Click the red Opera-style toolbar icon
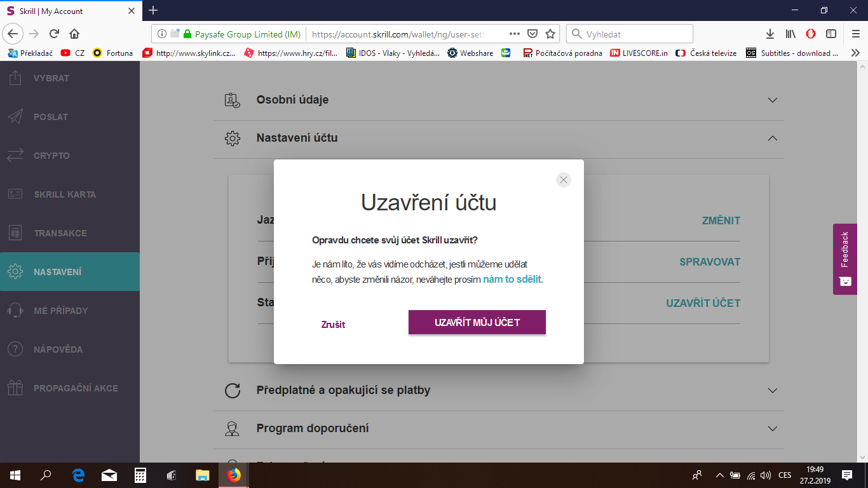 [x=811, y=34]
